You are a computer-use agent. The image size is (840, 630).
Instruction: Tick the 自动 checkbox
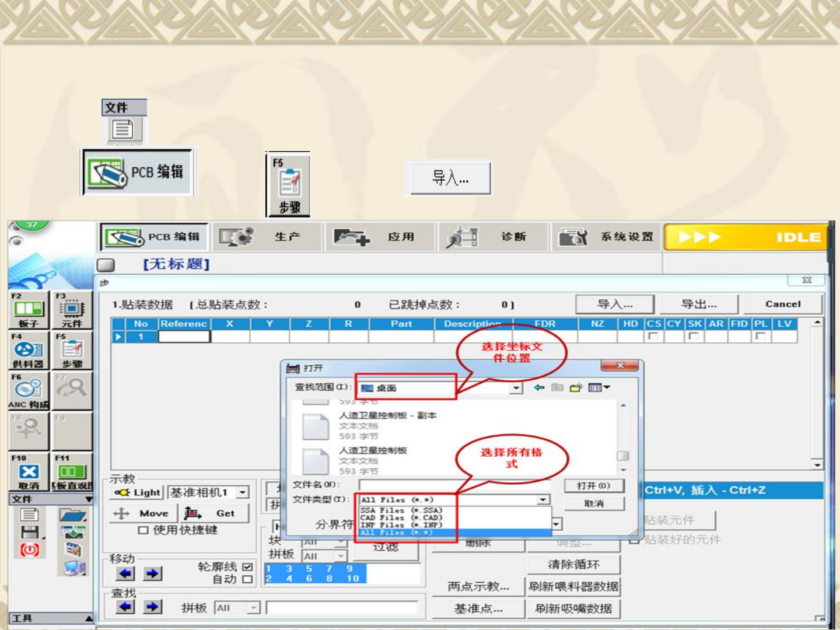247,579
